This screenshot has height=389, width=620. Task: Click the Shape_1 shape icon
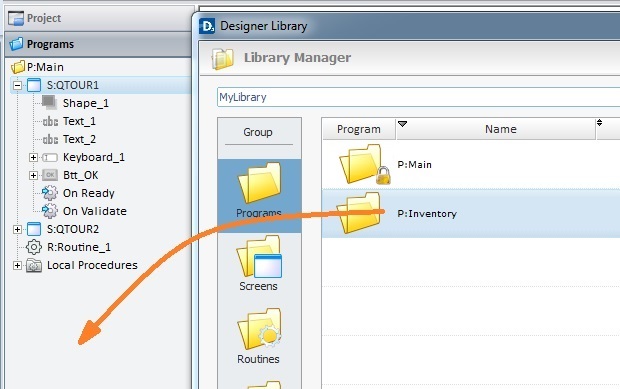pos(50,102)
